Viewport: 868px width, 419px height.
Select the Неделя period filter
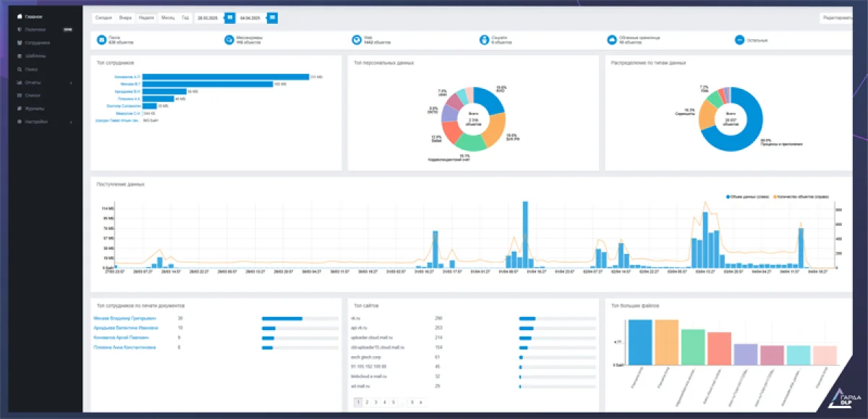point(146,17)
